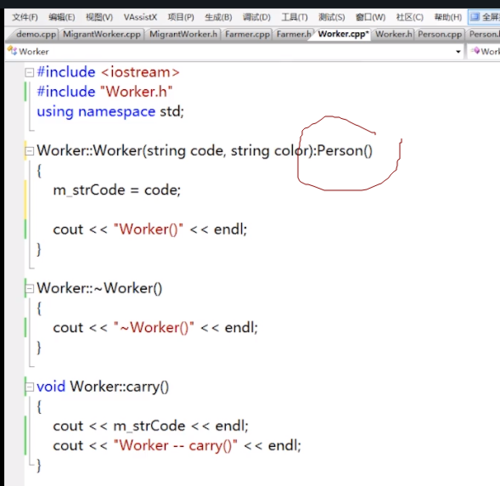Click on using namespace std; line

[x=110, y=112]
